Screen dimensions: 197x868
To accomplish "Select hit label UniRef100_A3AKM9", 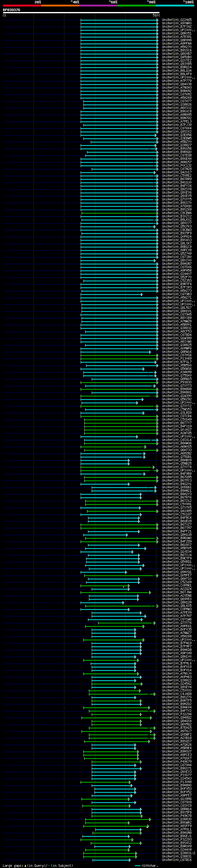I will point(177,372).
